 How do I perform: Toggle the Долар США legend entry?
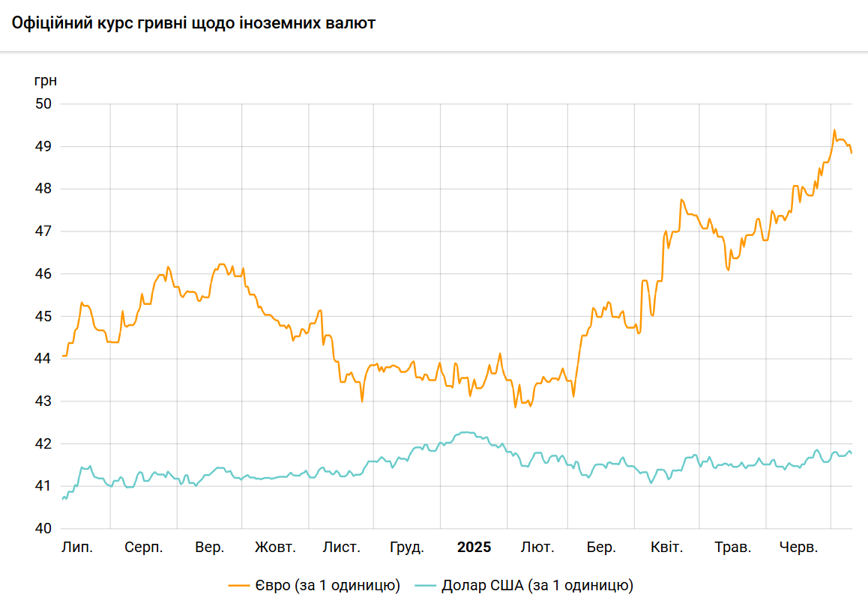tap(537, 584)
